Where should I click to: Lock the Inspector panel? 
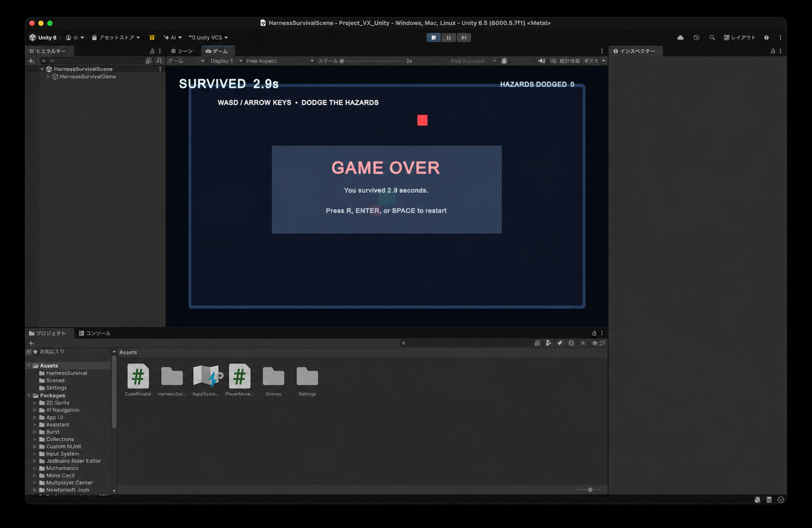tap(772, 51)
